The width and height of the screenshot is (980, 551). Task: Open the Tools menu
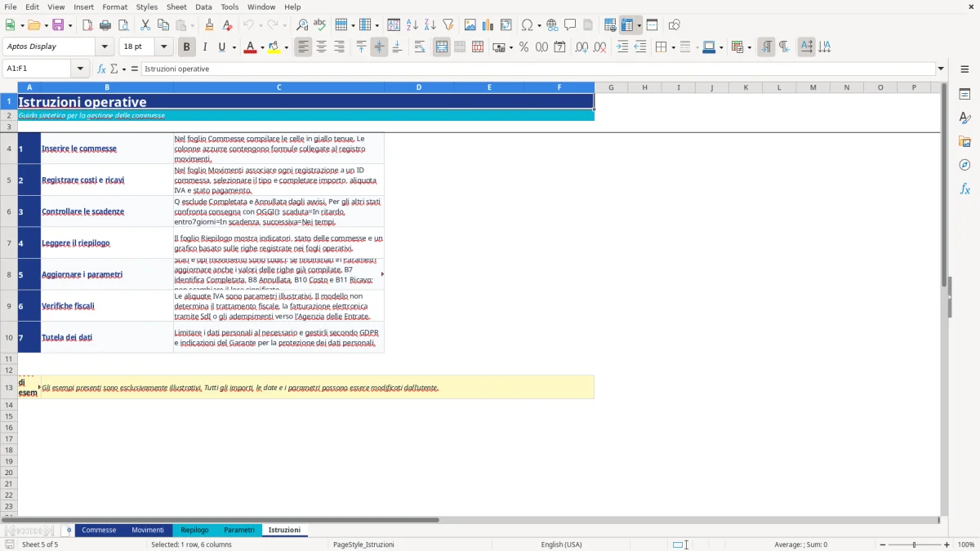point(229,7)
